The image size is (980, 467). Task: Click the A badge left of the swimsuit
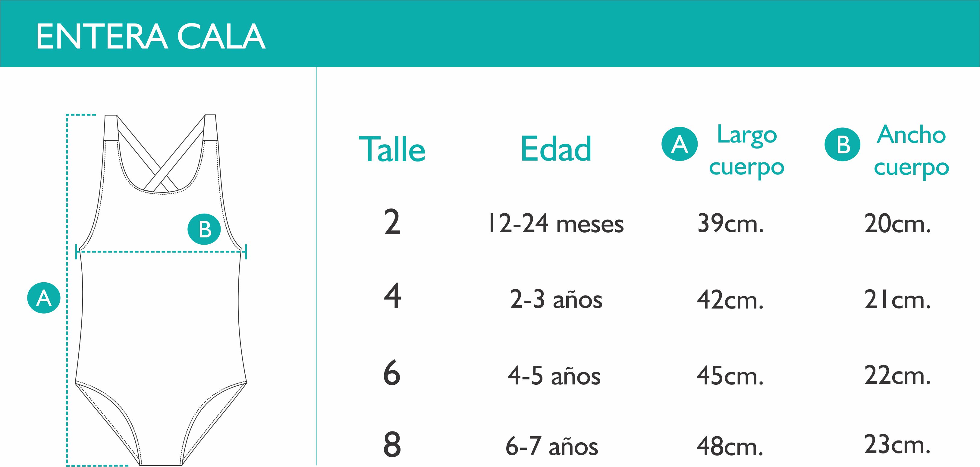click(x=44, y=298)
